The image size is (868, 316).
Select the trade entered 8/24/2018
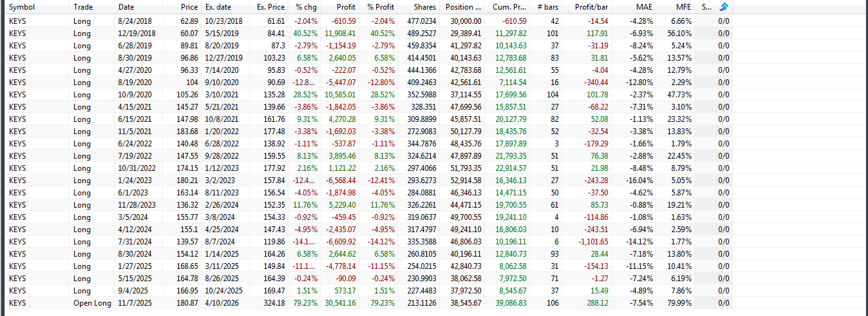tap(130, 21)
